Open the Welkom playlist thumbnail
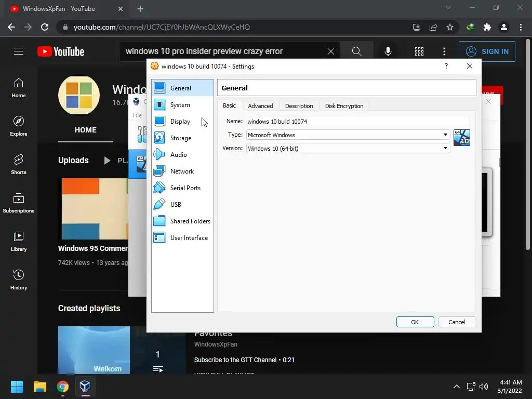 point(94,350)
